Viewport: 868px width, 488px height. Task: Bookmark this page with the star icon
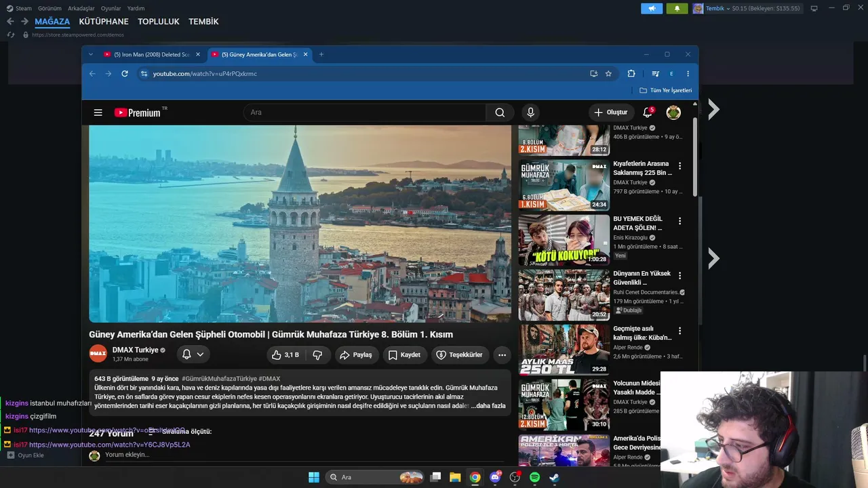click(608, 74)
